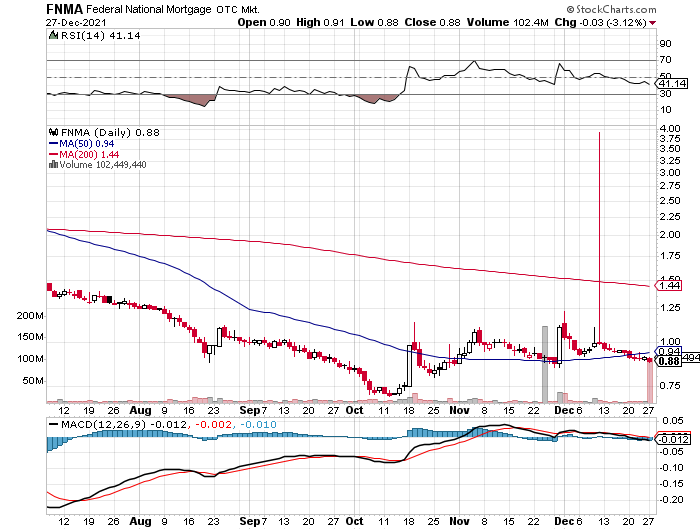Click the FNMA (Daily) 0.88 legend text

[110, 133]
